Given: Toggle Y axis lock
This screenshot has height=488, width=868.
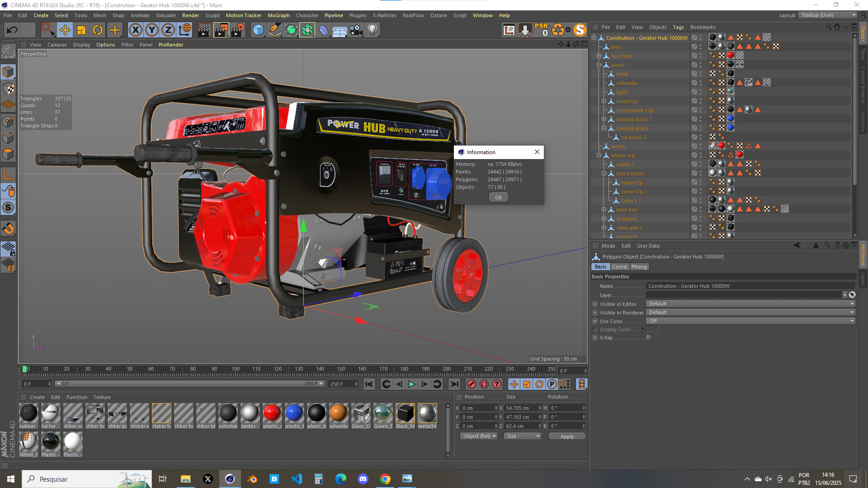Looking at the screenshot, I should [x=152, y=30].
